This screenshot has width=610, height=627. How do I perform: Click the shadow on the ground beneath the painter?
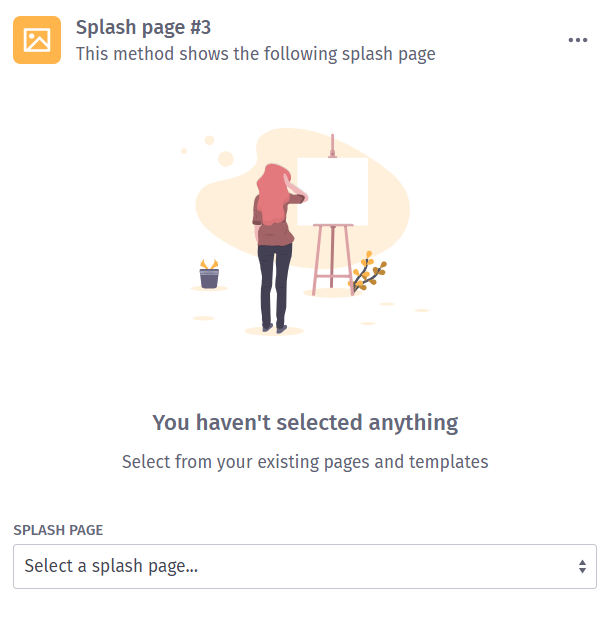(x=274, y=331)
